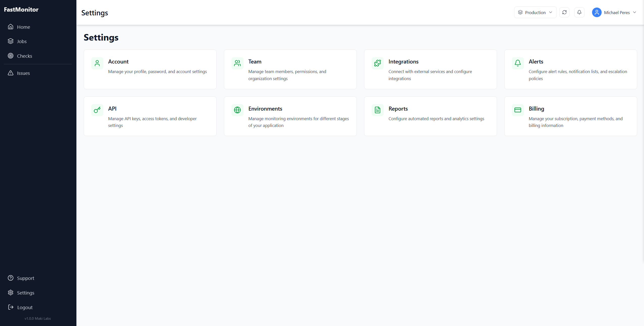644x326 pixels.
Task: Click the Alerts bell icon on the Alerts card
Action: tap(518, 63)
